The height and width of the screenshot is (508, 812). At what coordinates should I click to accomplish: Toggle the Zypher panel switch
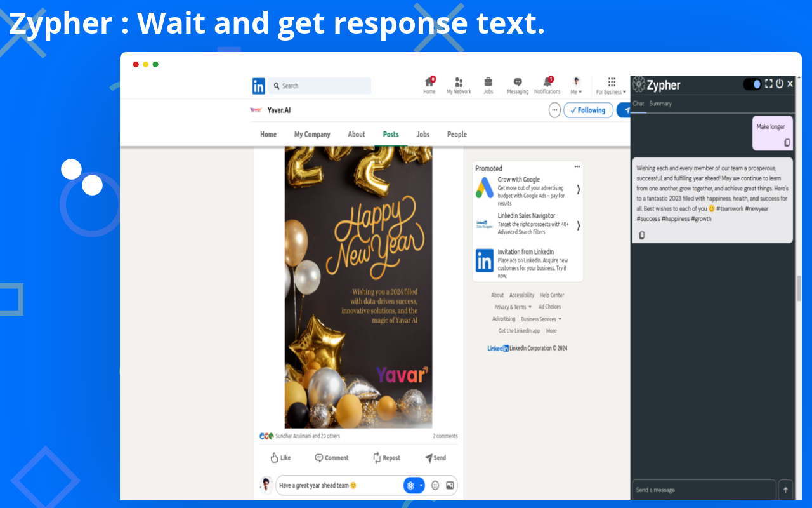[x=752, y=84]
